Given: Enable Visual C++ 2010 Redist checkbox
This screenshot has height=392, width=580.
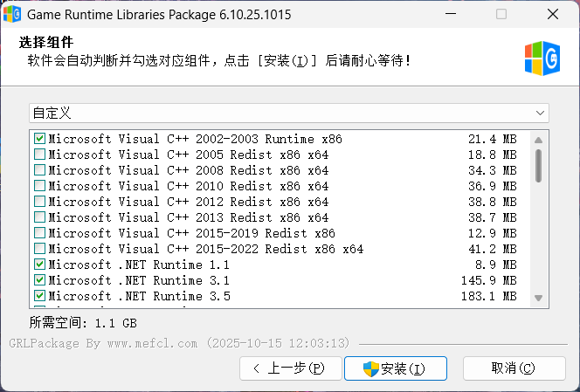Looking at the screenshot, I should coord(39,186).
